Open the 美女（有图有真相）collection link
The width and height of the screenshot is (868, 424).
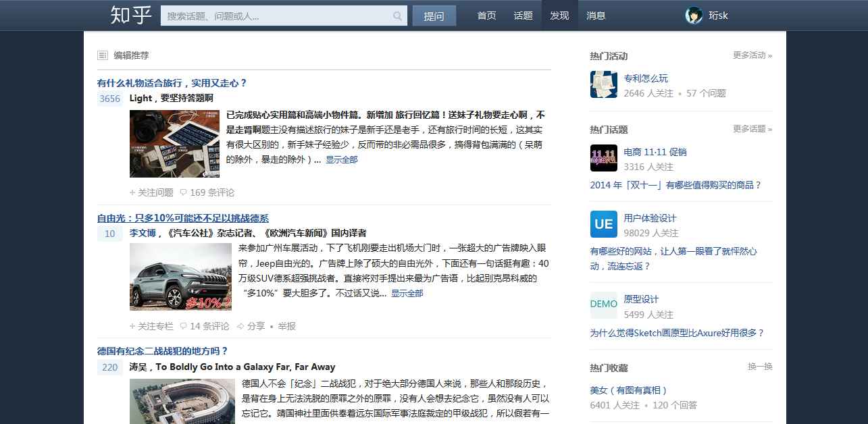coord(628,390)
